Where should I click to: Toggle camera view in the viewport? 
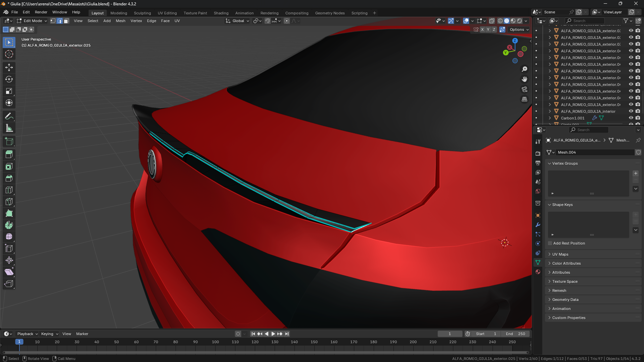[524, 89]
